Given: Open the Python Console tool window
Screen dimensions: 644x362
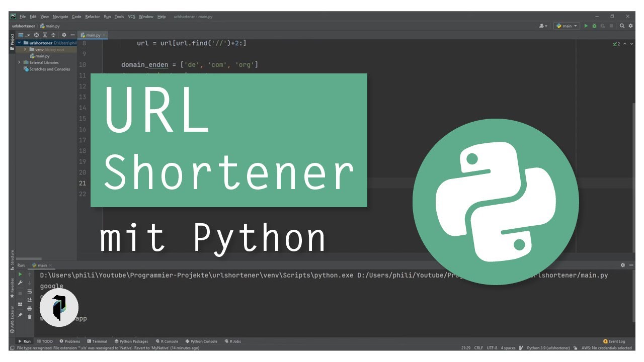Looking at the screenshot, I should click(x=201, y=341).
